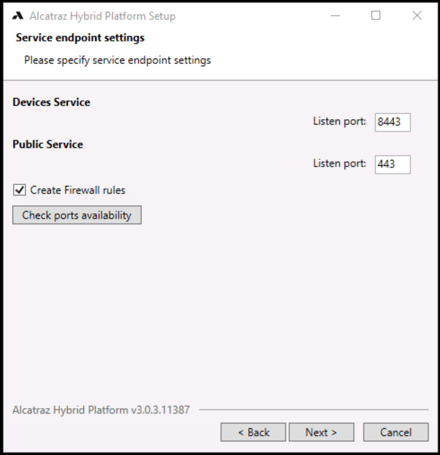Click the Listen port label beside 8443
The image size is (440, 455).
click(339, 121)
